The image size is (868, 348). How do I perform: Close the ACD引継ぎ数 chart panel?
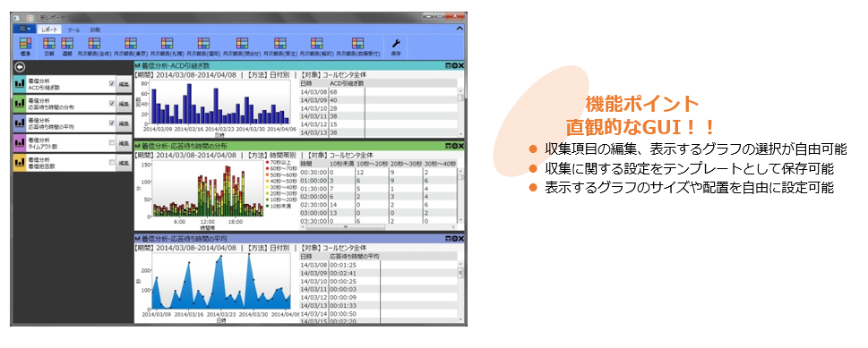460,66
